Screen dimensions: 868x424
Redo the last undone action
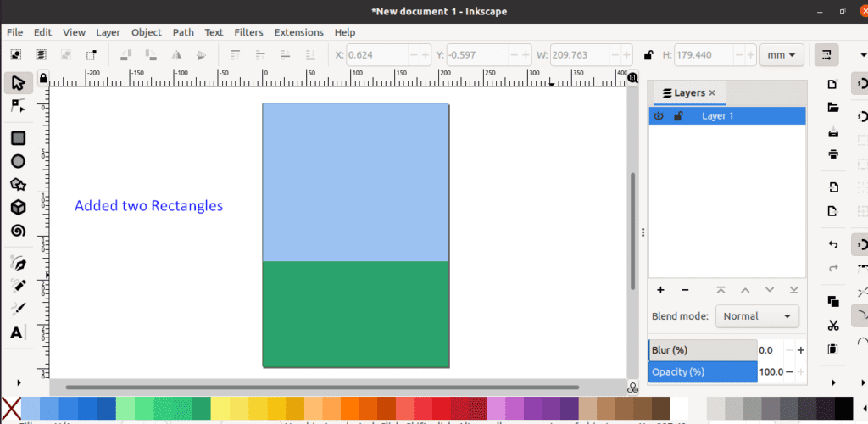tap(832, 268)
